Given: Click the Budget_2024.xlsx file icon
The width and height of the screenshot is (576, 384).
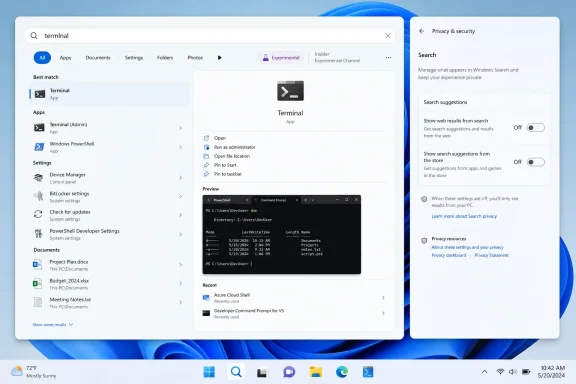Looking at the screenshot, I should (x=37, y=284).
